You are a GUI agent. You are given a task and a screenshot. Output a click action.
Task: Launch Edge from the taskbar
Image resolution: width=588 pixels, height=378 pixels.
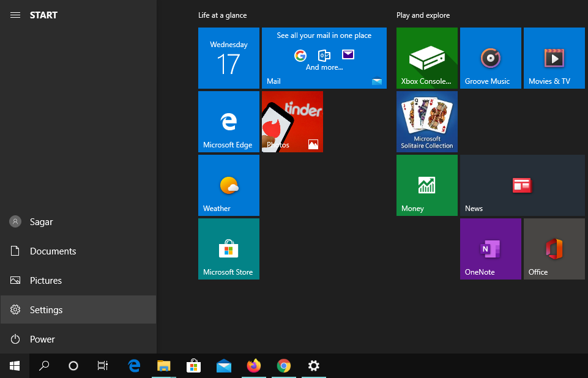[x=134, y=366]
